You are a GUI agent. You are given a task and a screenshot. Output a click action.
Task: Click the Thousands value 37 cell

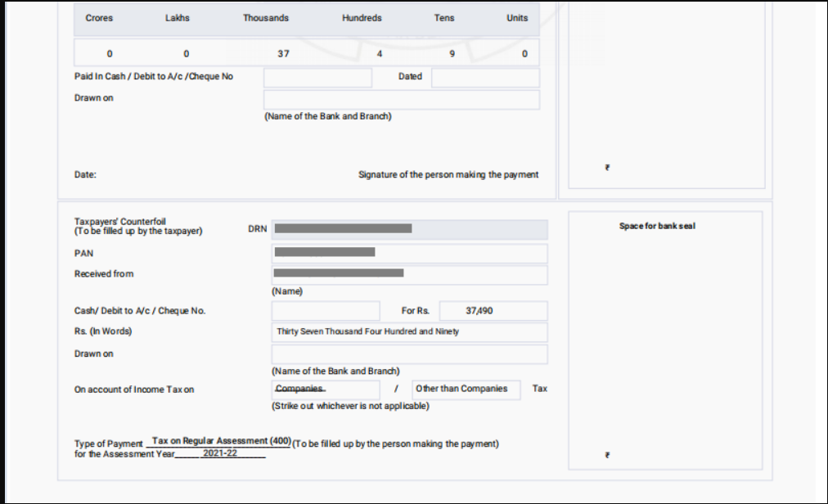pos(283,54)
